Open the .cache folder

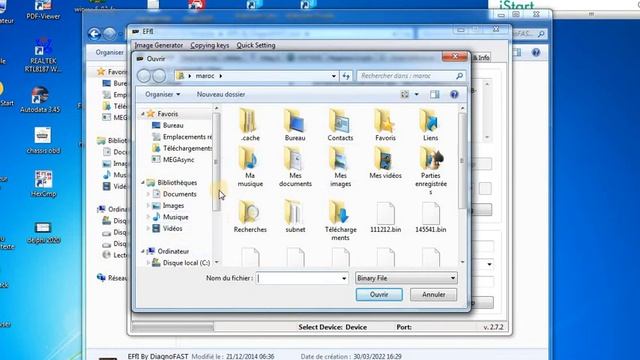click(x=250, y=125)
